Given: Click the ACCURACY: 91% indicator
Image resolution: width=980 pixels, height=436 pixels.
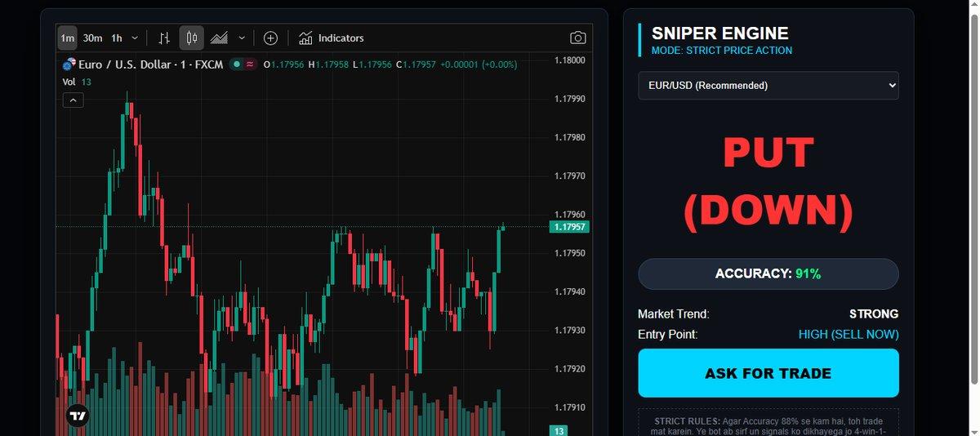Looking at the screenshot, I should [768, 274].
